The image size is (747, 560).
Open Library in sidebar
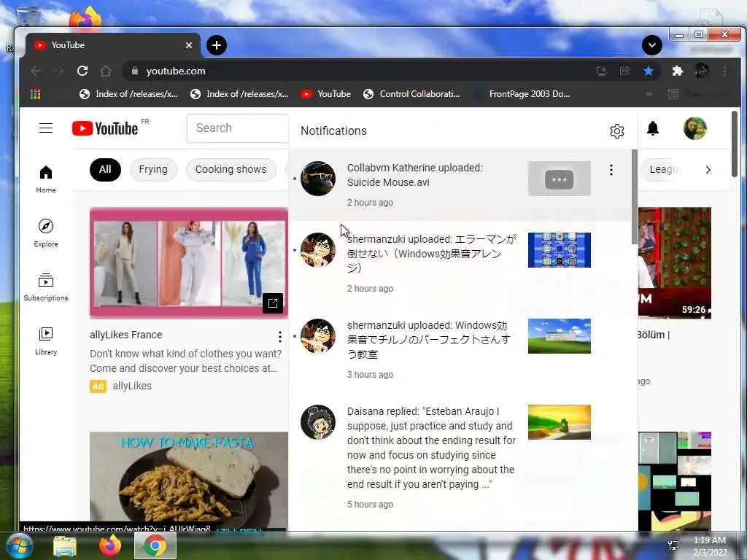click(x=46, y=341)
